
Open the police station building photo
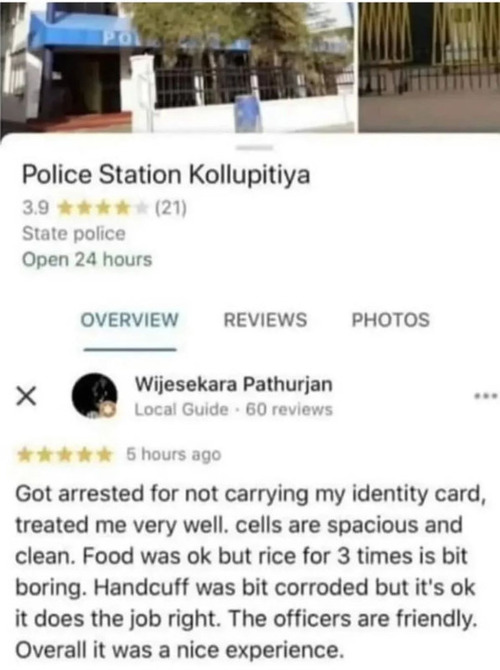pos(177,66)
